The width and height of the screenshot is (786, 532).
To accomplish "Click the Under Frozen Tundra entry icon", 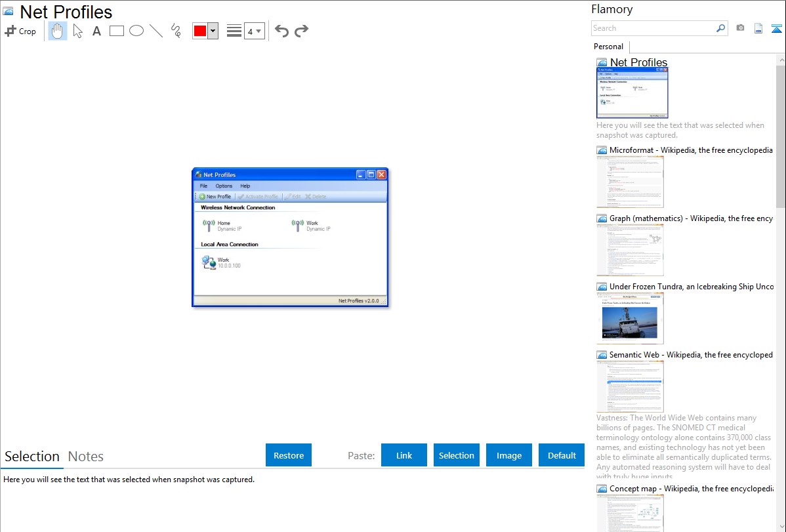I will coord(602,286).
